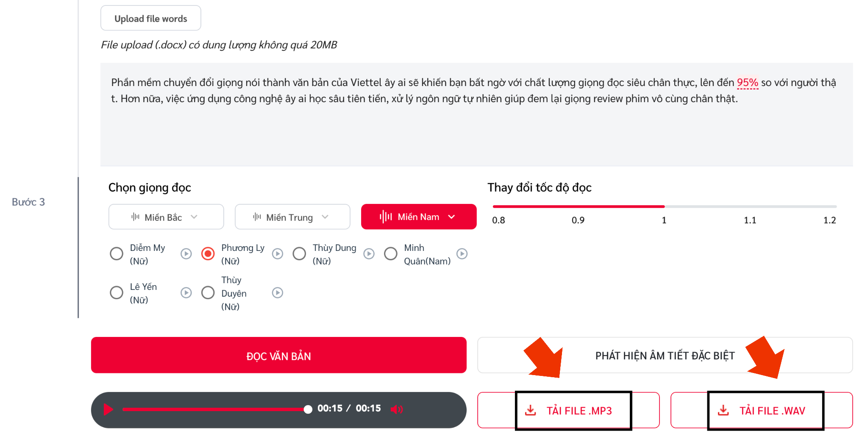This screenshot has height=434, width=868.
Task: Choose the Thùy Dung voice option
Action: pos(299,254)
